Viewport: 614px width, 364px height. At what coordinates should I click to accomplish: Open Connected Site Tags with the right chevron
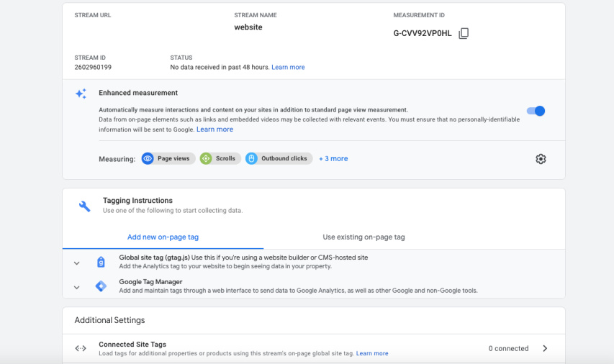pyautogui.click(x=545, y=349)
